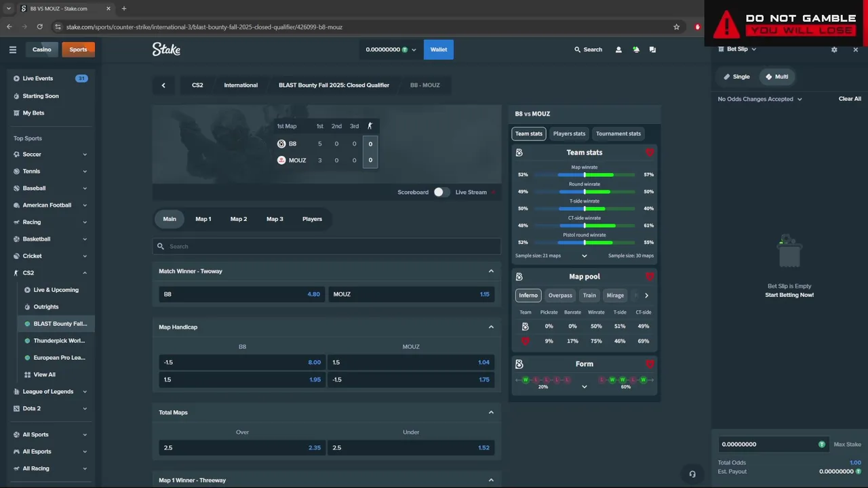Collapse Match Winner - Twoway section
The width and height of the screenshot is (868, 488).
click(x=491, y=271)
